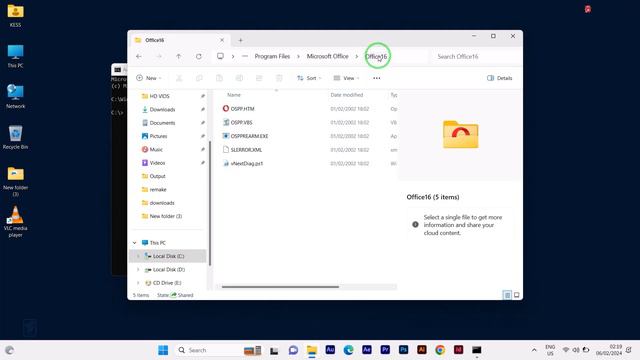Open KESS folder on the desktop

click(x=16, y=16)
